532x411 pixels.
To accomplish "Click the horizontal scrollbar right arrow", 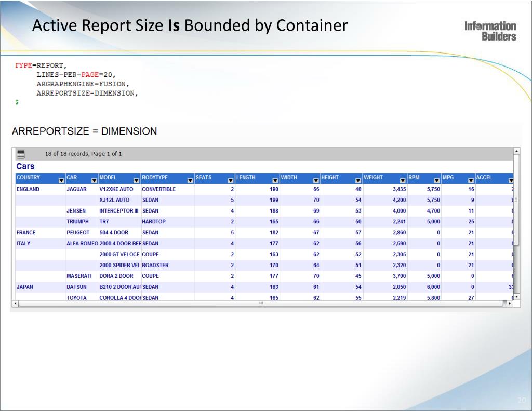I will point(510,303).
